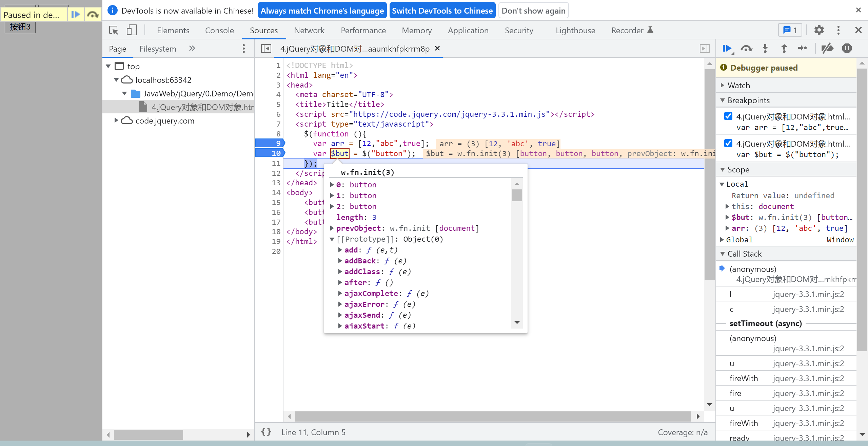Expand the addClass function entry
868x446 pixels.
click(x=340, y=272)
